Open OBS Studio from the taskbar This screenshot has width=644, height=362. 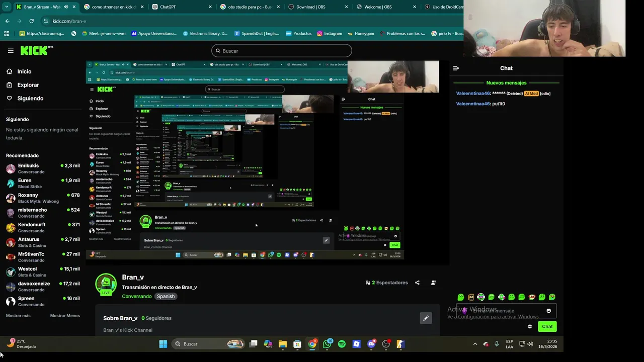point(386,344)
